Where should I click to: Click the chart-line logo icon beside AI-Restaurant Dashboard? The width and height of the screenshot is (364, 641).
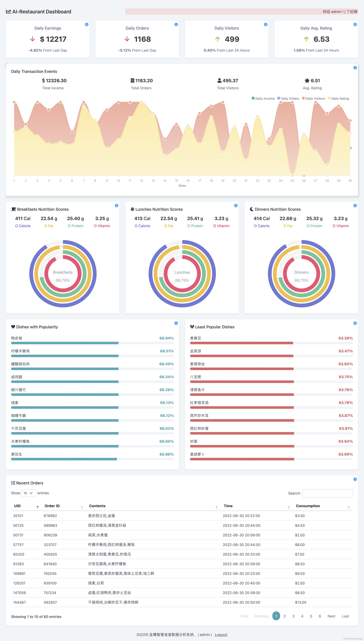coord(8,12)
